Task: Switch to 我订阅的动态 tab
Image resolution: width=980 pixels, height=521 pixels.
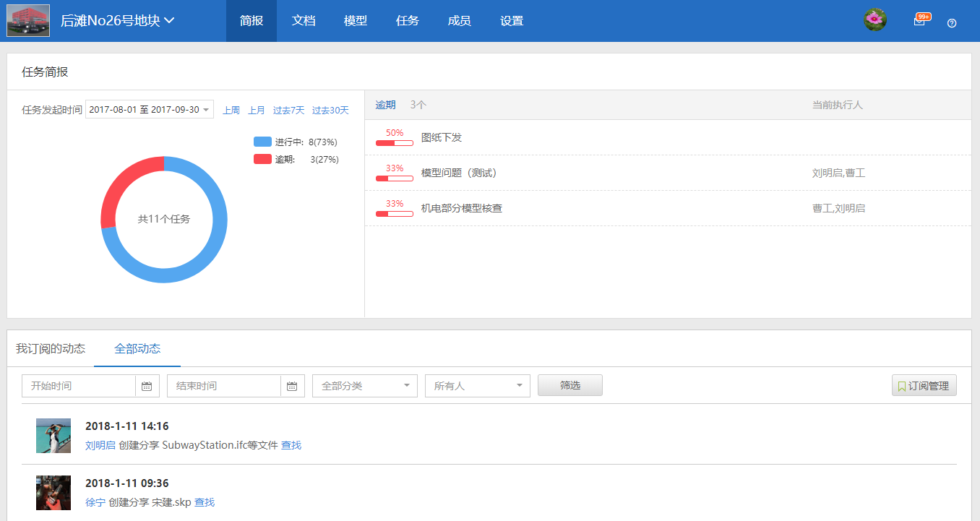Action: pyautogui.click(x=51, y=349)
